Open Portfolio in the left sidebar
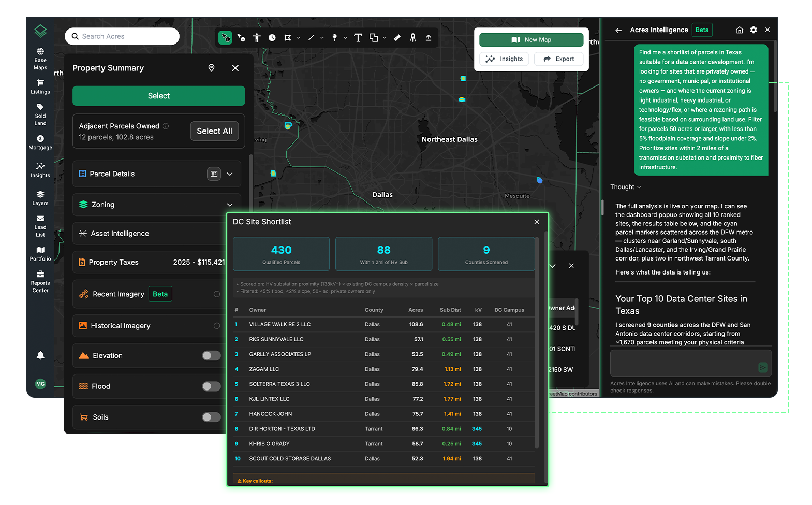 coord(40,254)
